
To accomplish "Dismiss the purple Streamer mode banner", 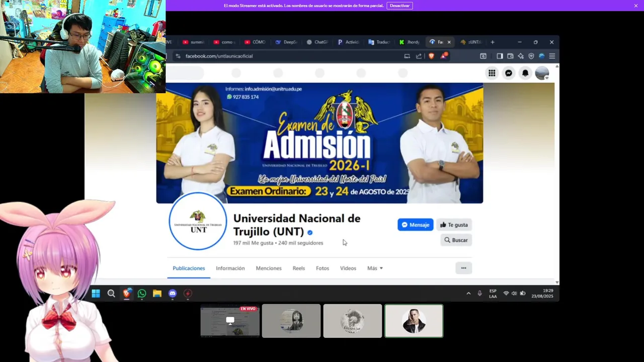I will [x=636, y=6].
